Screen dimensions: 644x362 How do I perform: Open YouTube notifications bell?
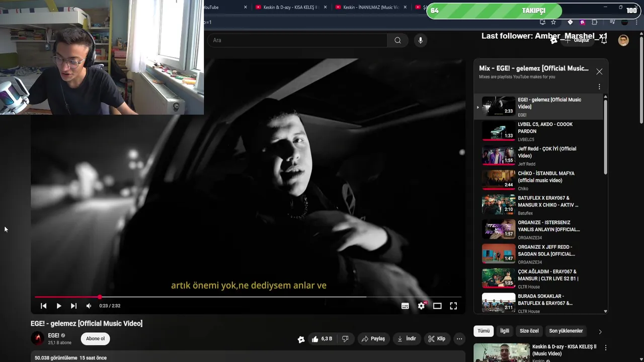[x=604, y=40]
